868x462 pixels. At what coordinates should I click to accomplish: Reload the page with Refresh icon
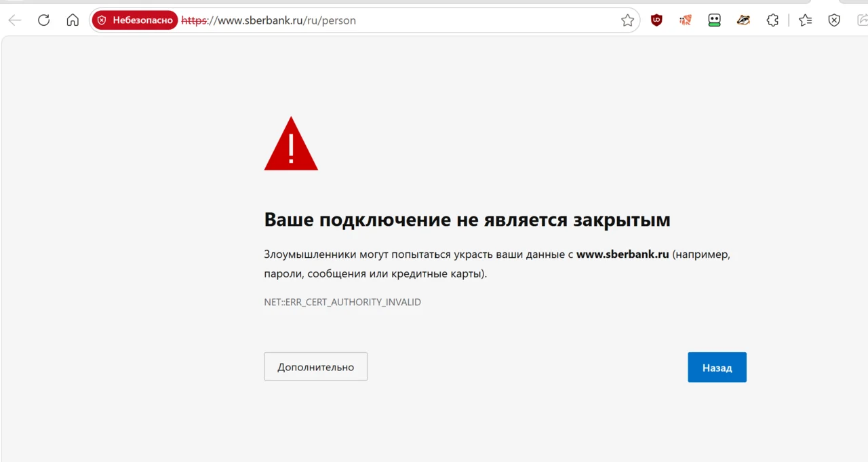click(44, 20)
